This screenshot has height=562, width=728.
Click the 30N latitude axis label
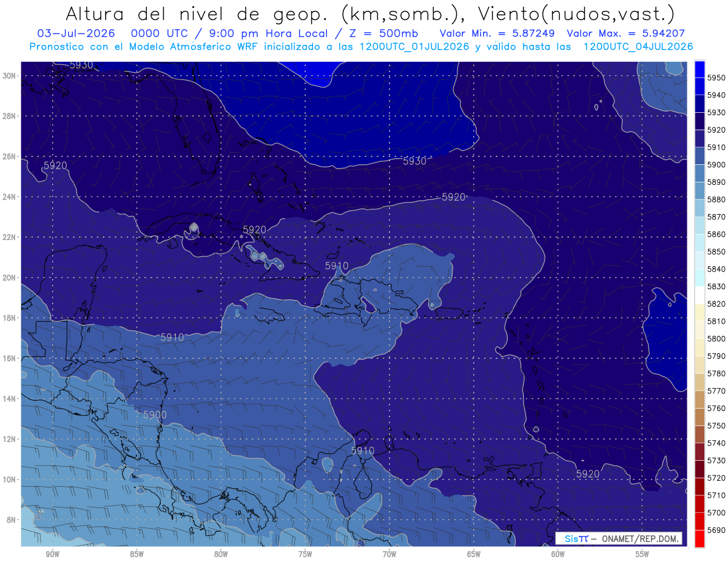[x=9, y=76]
